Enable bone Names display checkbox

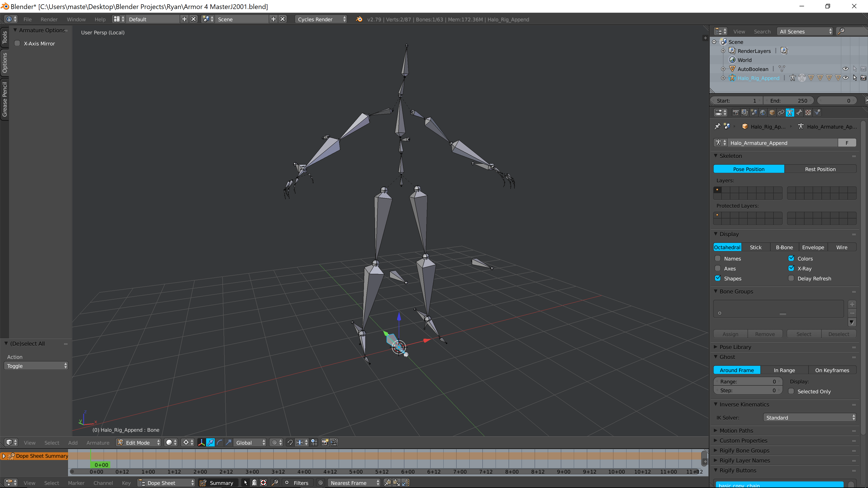pos(718,258)
